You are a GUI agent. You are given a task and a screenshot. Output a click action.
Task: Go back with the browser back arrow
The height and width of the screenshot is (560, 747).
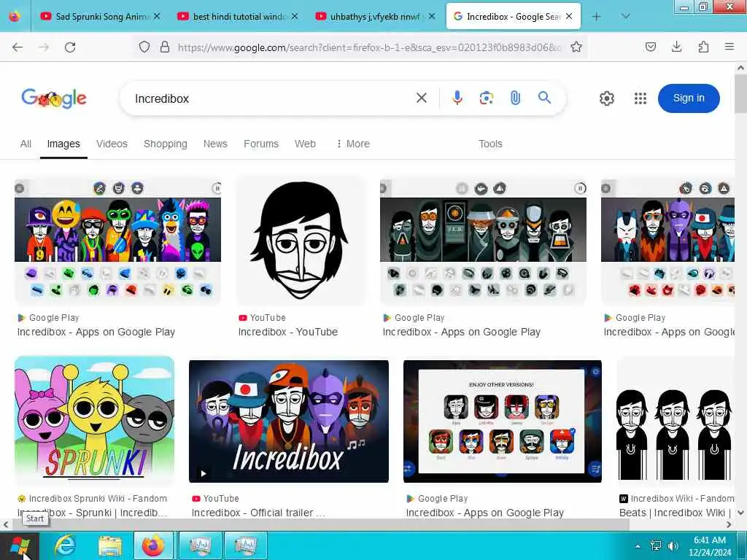18,47
